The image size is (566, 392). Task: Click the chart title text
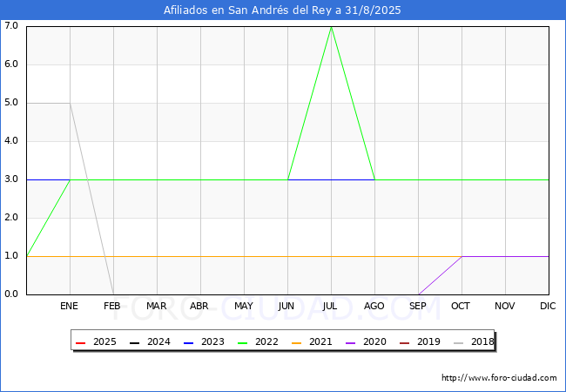(x=283, y=10)
